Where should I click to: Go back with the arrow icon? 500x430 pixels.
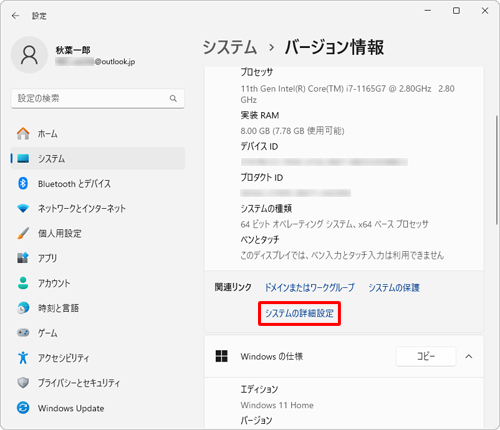15,16
